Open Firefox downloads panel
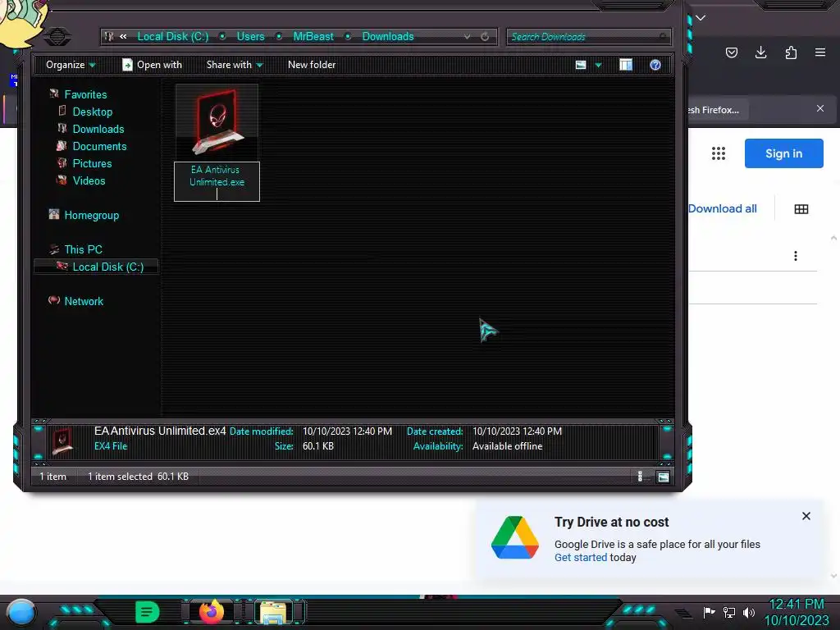The image size is (840, 630). tap(760, 52)
